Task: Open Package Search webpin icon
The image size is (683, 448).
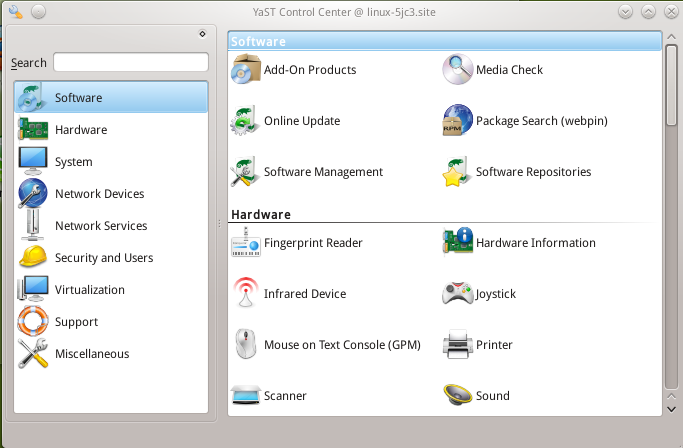Action: [457, 120]
